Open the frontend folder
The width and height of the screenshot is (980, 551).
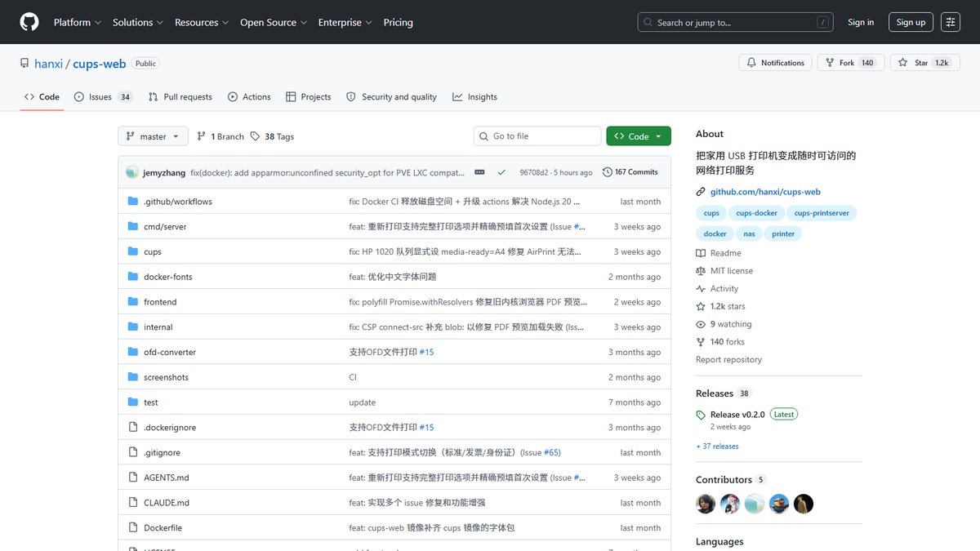pos(160,302)
